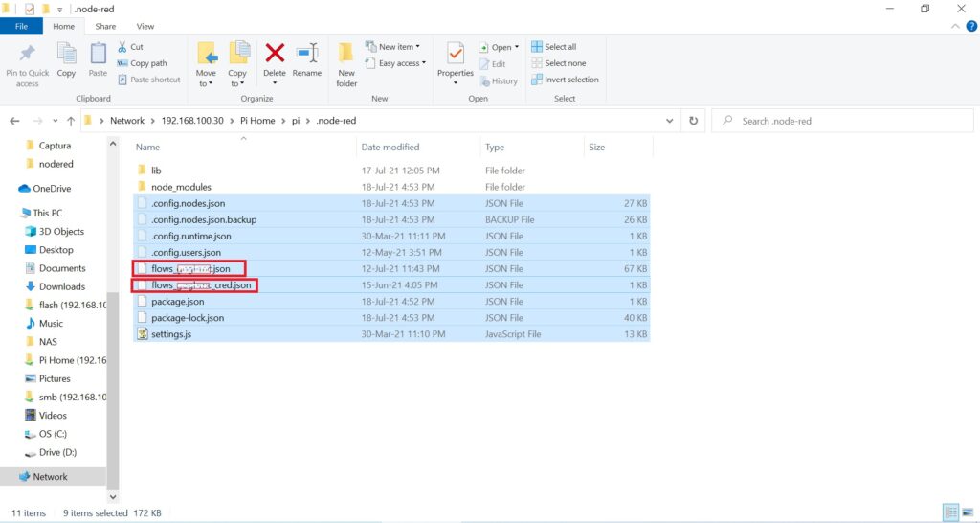980x523 pixels.
Task: Switch to large icons view in status bar
Action: pyautogui.click(x=968, y=512)
